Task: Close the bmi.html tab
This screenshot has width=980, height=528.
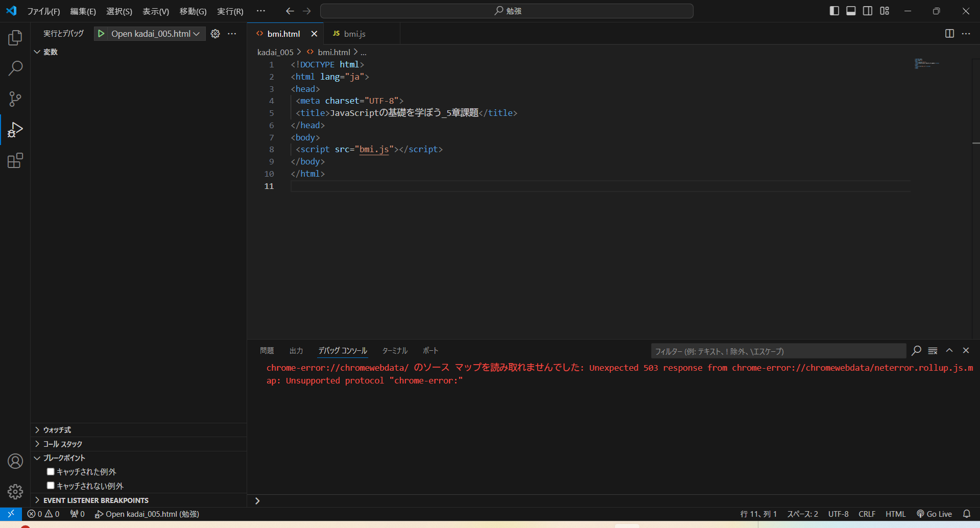Action: click(x=314, y=34)
